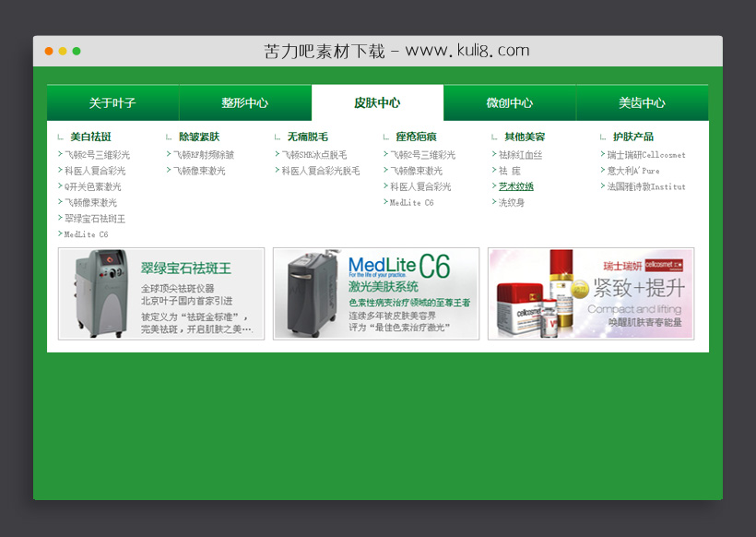
Task: Click the MedLite C6 banner image
Action: 377,293
